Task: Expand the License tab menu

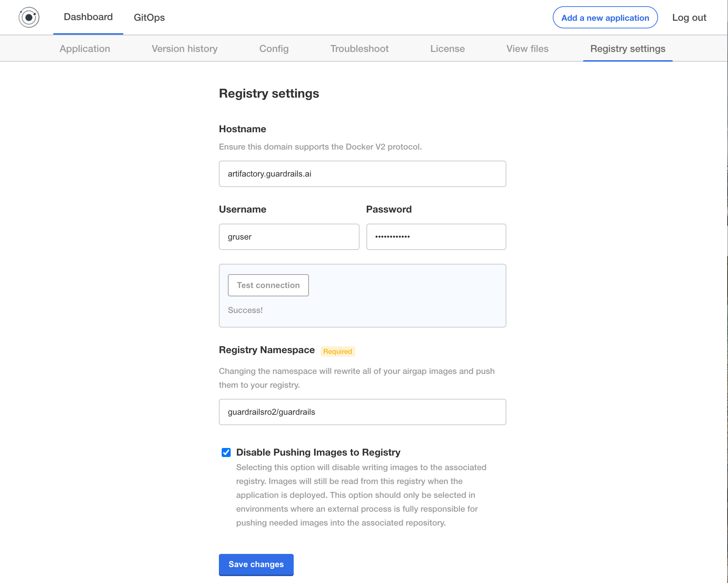Action: point(447,49)
